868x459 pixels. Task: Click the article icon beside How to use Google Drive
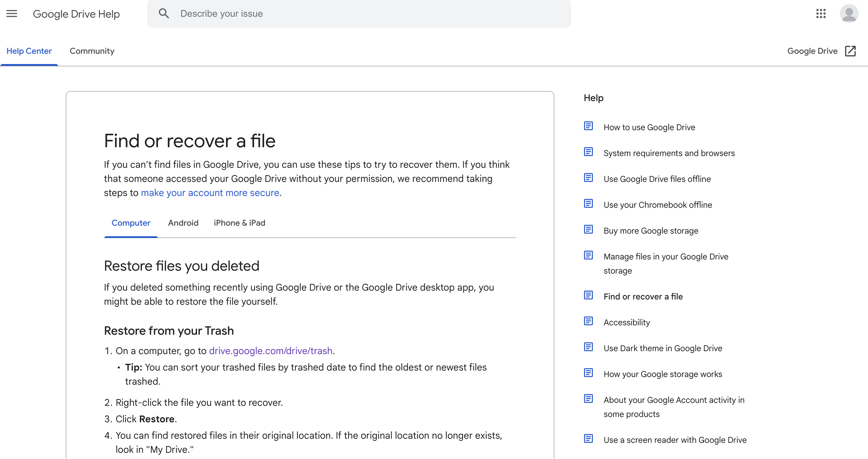pyautogui.click(x=588, y=126)
